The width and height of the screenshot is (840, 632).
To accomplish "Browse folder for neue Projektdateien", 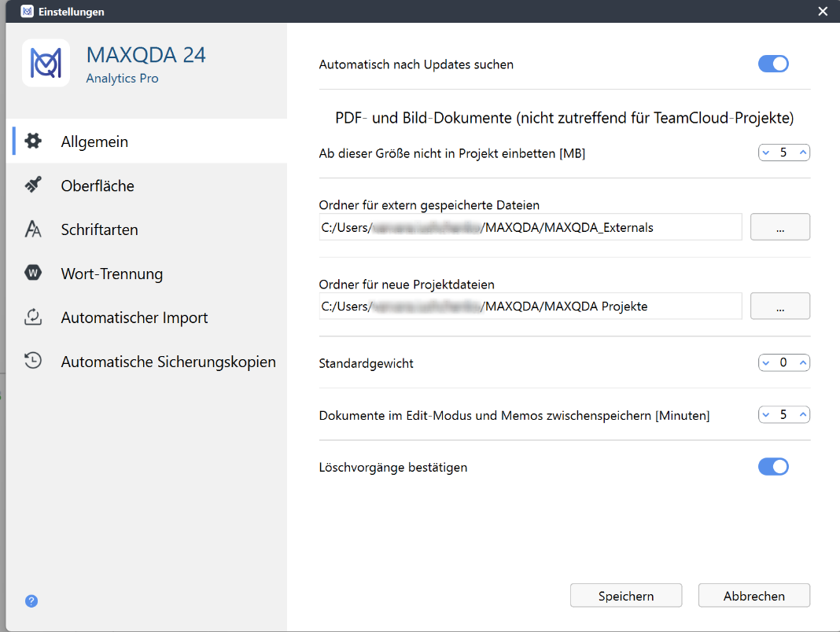I will 780,307.
